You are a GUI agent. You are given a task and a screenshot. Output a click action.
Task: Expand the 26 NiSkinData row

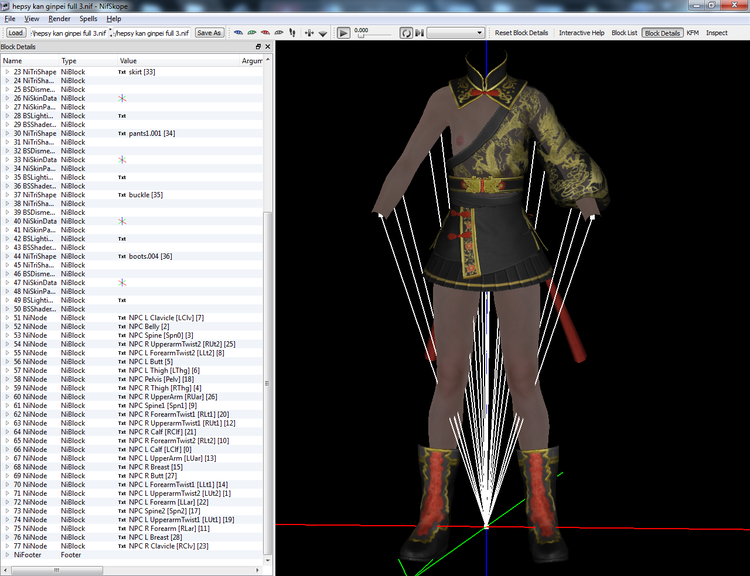pos(7,98)
